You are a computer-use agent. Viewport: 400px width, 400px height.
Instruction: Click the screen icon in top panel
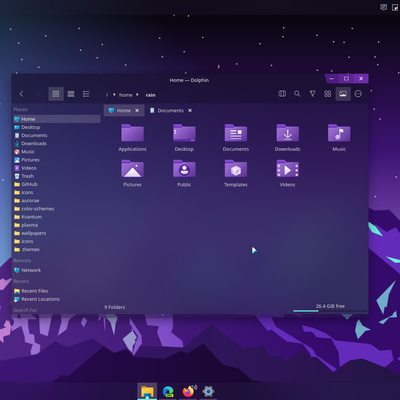coord(384,7)
